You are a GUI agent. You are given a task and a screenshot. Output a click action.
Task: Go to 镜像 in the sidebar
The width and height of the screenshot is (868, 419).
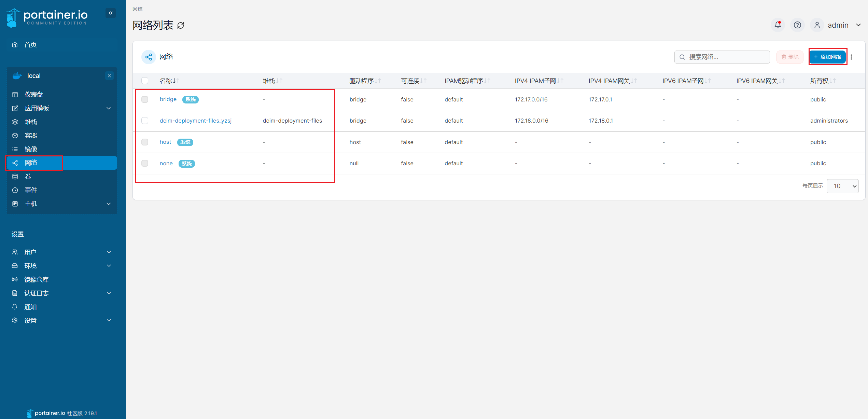(x=31, y=149)
